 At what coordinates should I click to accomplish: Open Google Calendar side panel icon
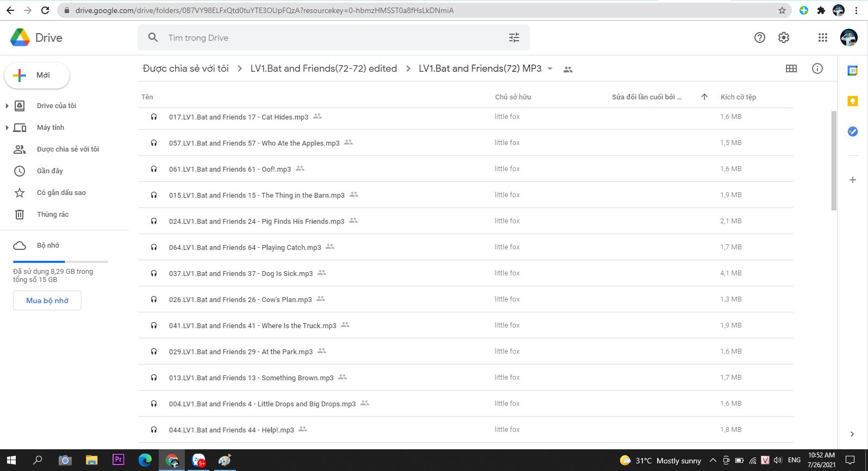point(852,70)
